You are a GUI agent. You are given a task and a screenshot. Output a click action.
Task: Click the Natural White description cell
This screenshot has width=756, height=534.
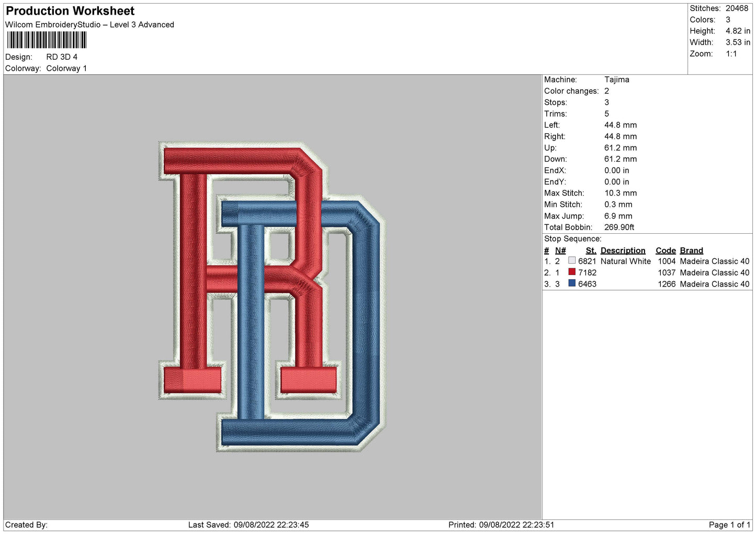pyautogui.click(x=626, y=261)
